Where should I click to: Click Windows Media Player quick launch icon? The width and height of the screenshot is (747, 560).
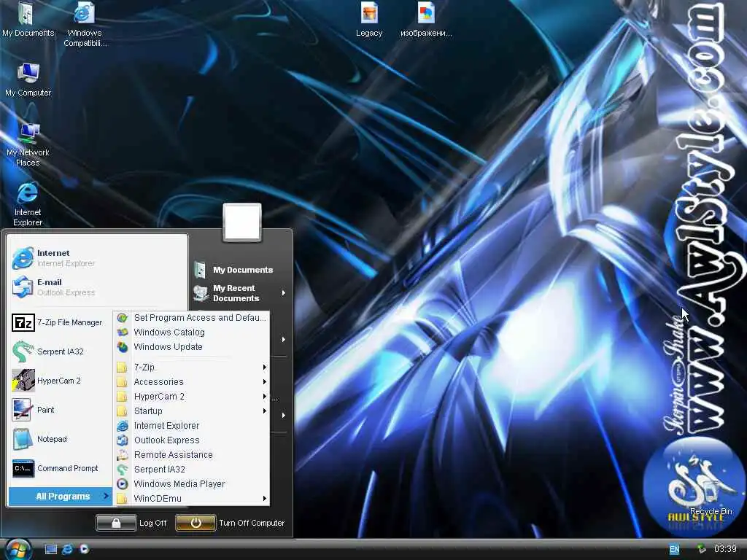pos(84,549)
